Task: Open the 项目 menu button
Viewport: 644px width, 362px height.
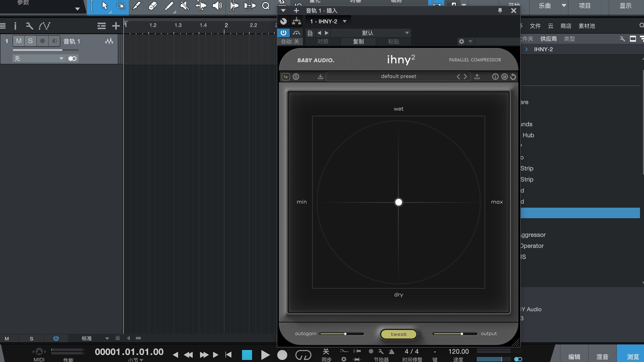Action: click(x=585, y=6)
